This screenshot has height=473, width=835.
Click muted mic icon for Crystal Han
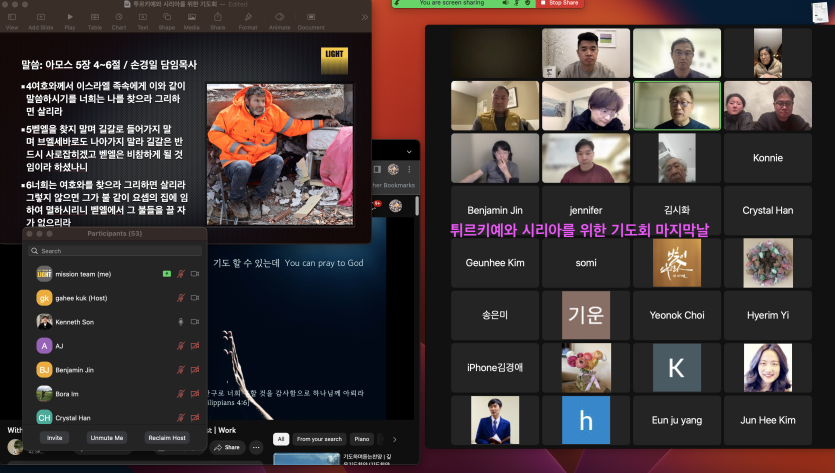(x=181, y=418)
